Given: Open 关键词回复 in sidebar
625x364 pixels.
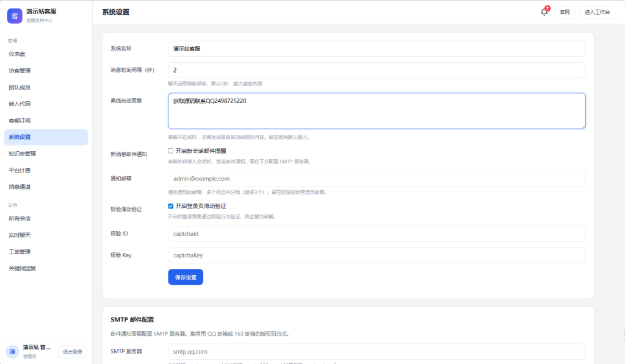Looking at the screenshot, I should 46,268.
